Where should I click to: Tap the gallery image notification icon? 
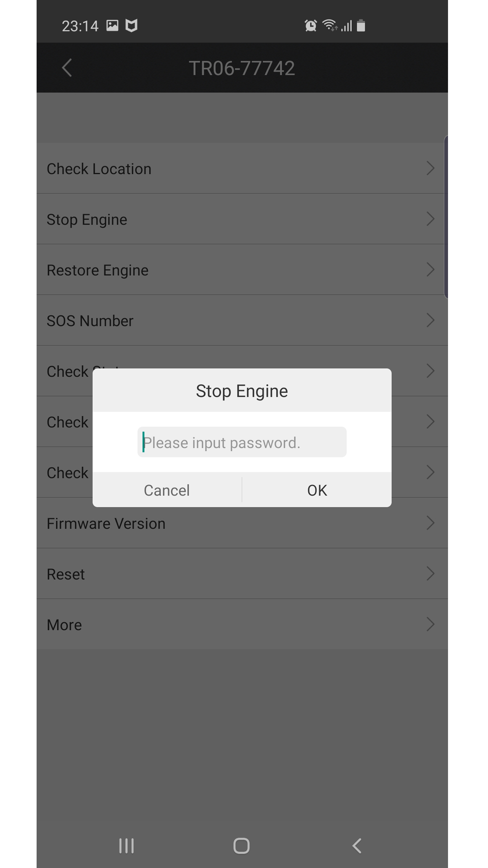tap(112, 25)
